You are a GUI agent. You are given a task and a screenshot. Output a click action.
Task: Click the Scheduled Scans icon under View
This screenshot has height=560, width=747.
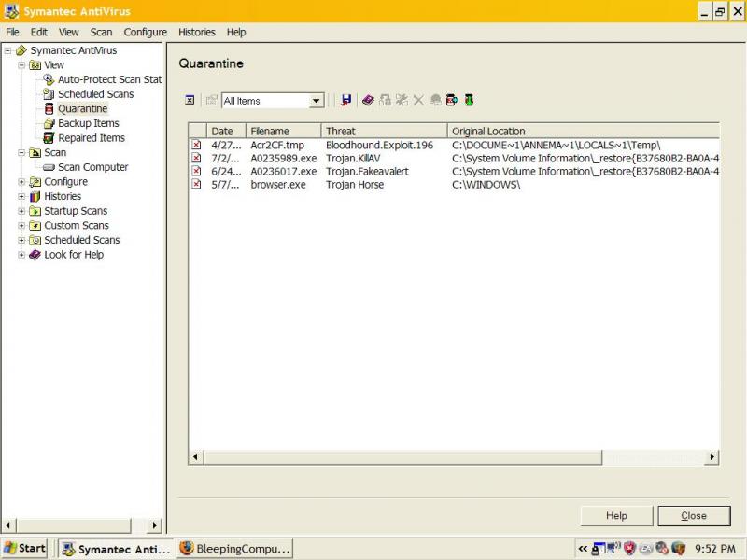pos(49,94)
